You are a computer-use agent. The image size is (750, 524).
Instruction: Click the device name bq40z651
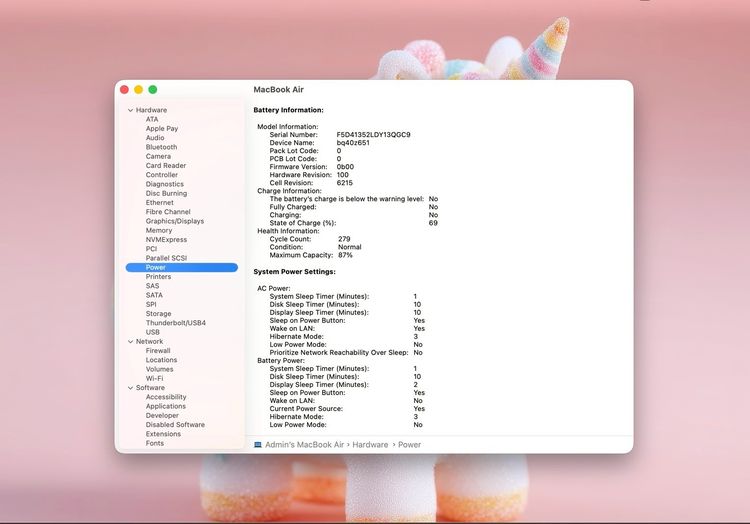click(x=353, y=142)
